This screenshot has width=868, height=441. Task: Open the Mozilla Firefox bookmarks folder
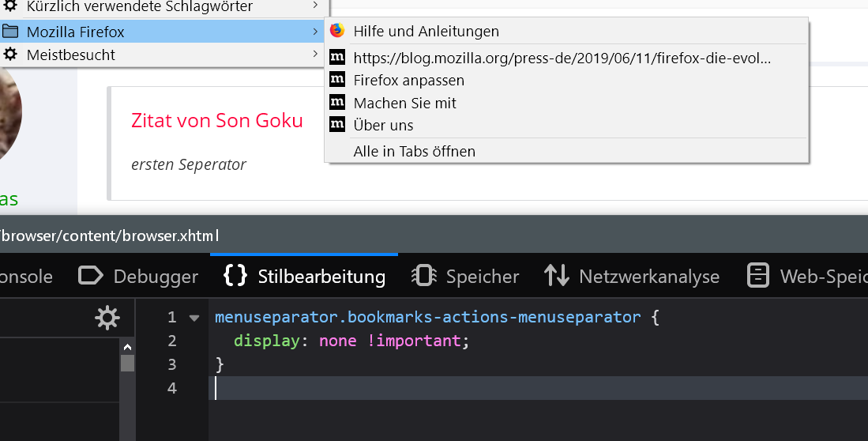click(x=75, y=32)
